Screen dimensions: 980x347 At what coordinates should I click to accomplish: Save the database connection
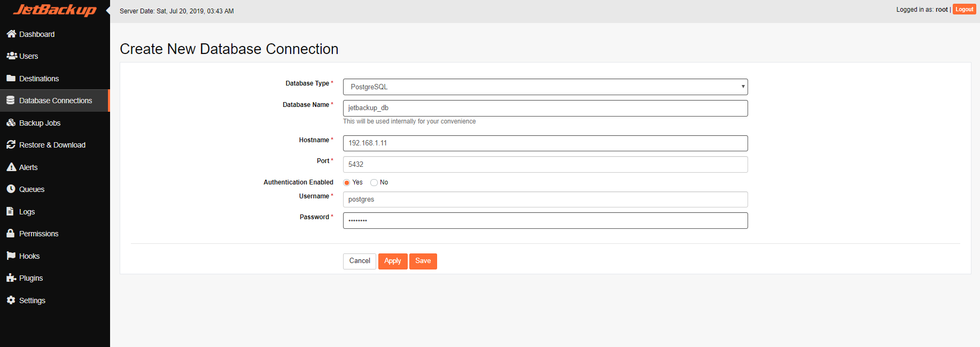[423, 261]
